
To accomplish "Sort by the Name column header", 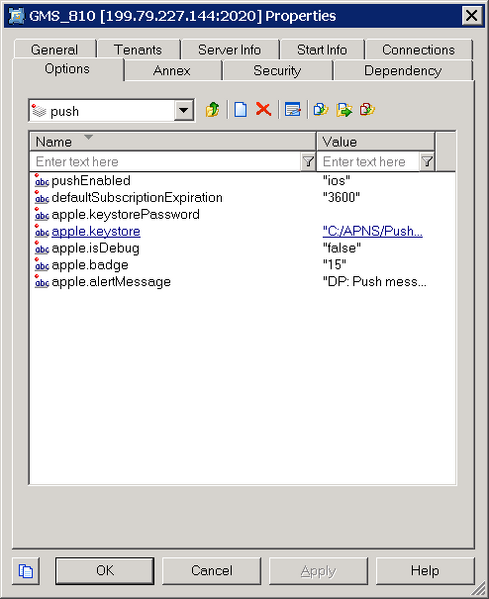I will (x=173, y=142).
